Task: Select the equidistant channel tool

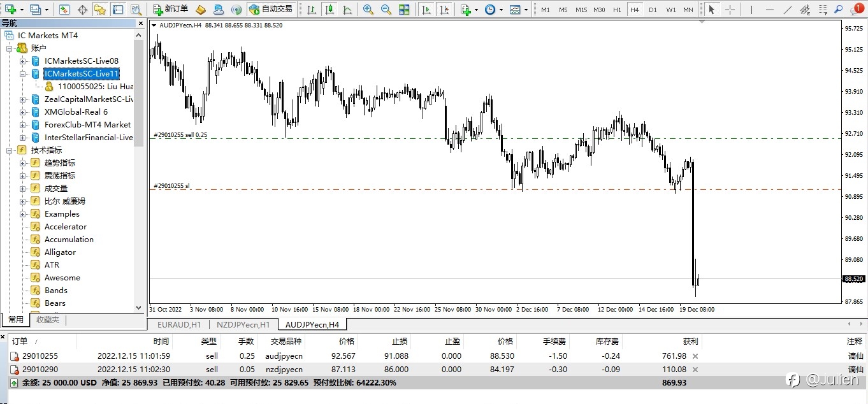Action: (805, 10)
